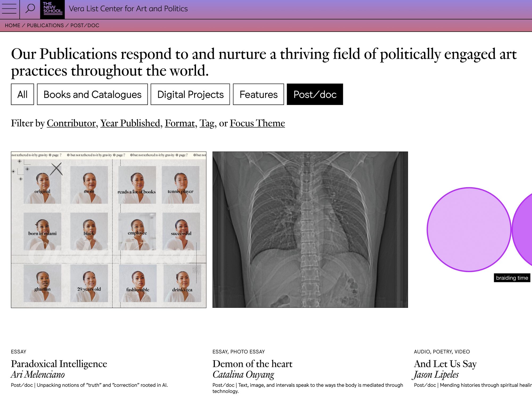Click the search magnifier icon
Viewport: 532px width, 403px height.
tap(30, 9)
